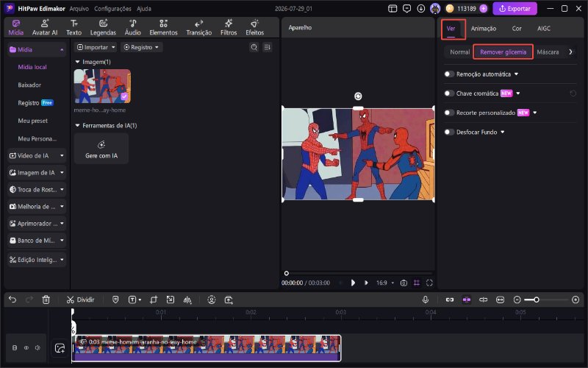Delete the clip with the trash icon
The height and width of the screenshot is (368, 588).
[46, 300]
